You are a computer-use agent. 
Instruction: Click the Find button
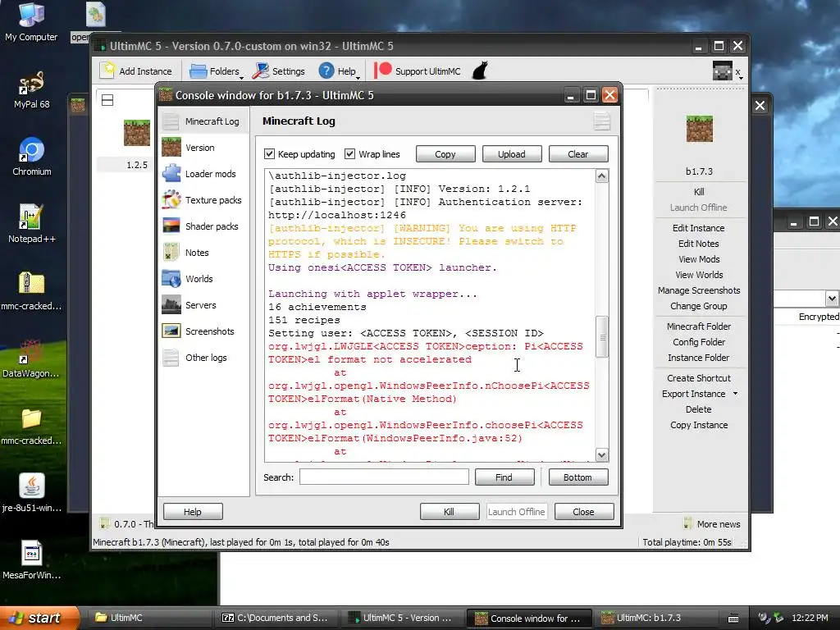[504, 477]
